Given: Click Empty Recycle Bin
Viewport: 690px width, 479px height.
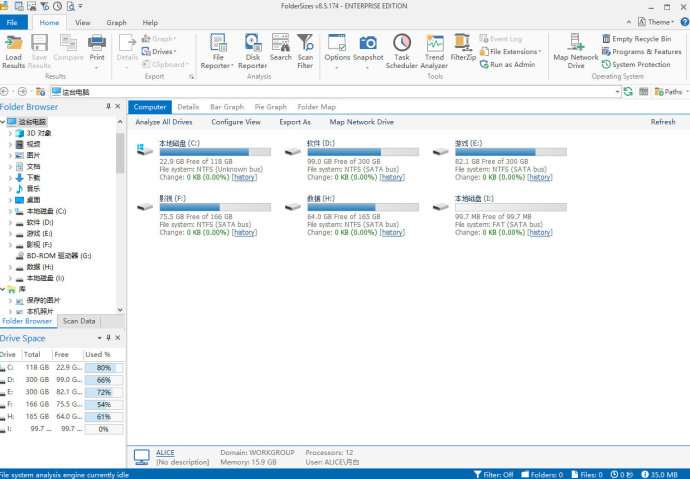Looking at the screenshot, I should coord(635,39).
